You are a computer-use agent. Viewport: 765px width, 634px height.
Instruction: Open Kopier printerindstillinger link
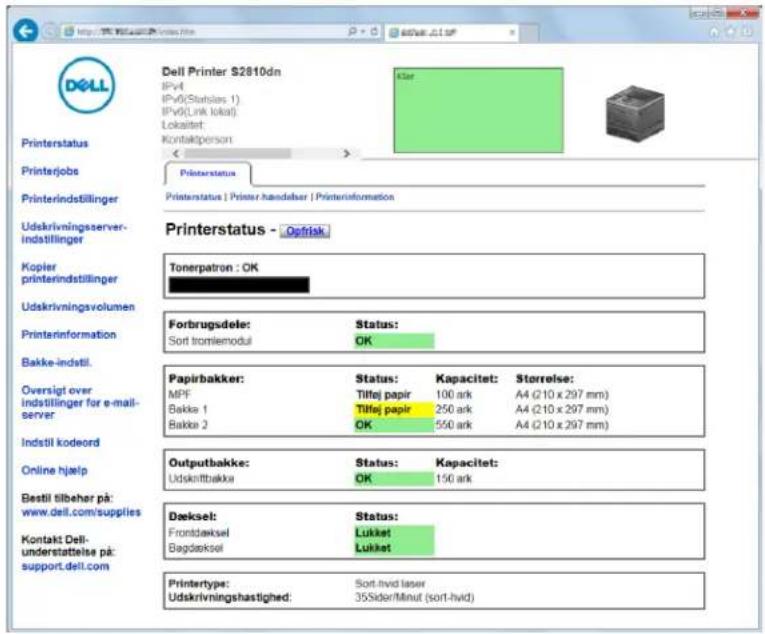(x=69, y=273)
